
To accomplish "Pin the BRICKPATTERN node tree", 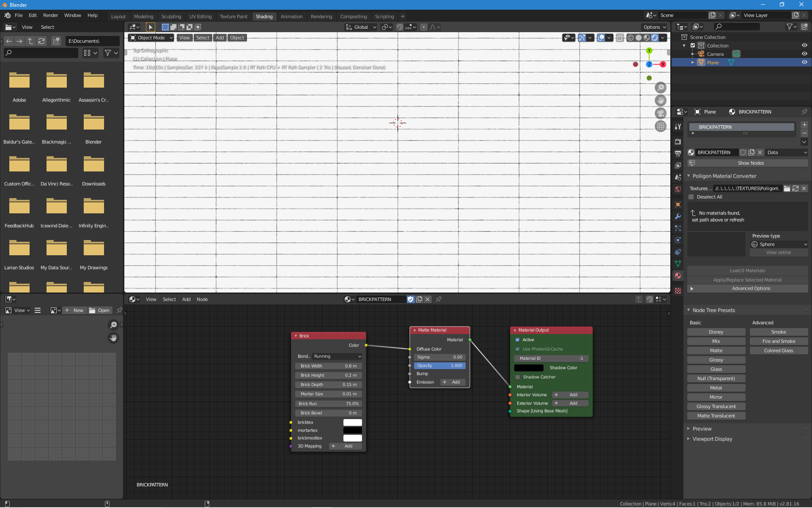I will pos(439,299).
